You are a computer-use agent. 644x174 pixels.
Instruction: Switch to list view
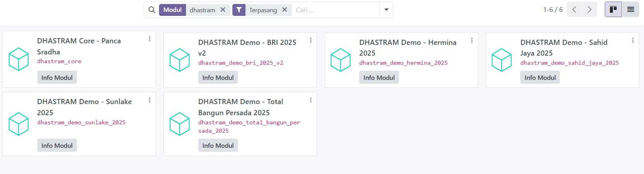(x=631, y=10)
